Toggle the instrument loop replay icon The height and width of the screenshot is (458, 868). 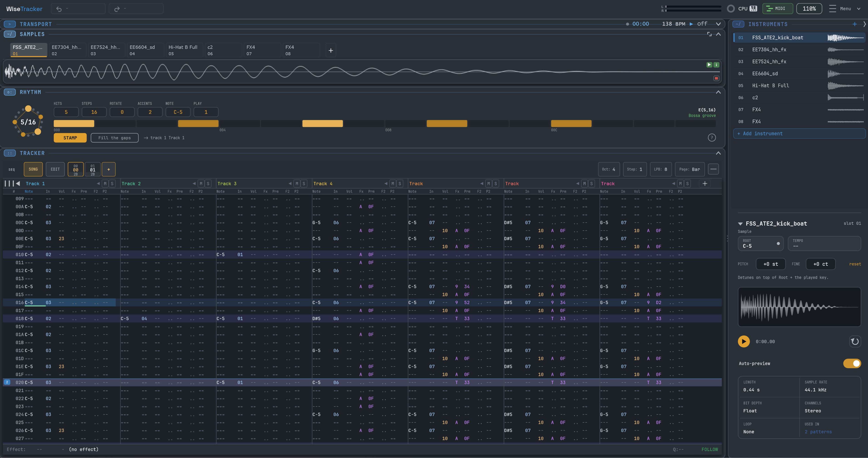pyautogui.click(x=855, y=341)
